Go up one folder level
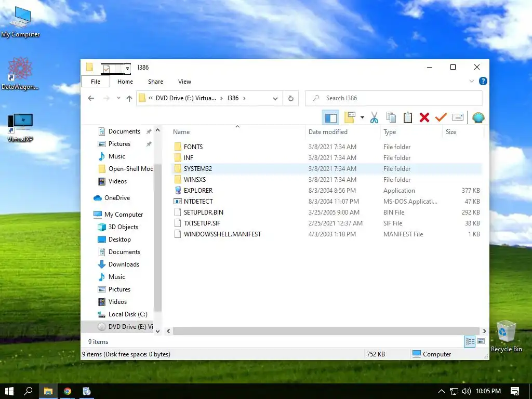The width and height of the screenshot is (532, 399). pyautogui.click(x=129, y=98)
